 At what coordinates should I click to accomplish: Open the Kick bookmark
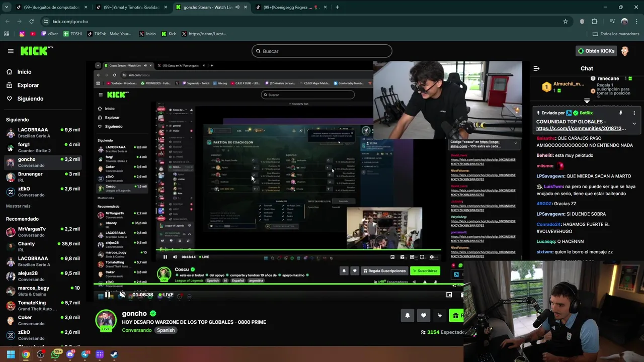tap(169, 34)
